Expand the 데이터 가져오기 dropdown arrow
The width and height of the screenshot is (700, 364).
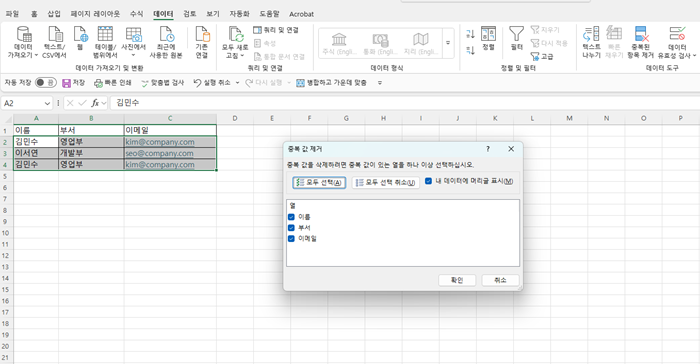[x=36, y=55]
